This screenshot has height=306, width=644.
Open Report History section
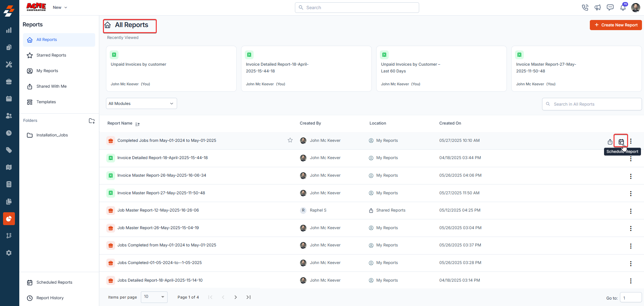(x=59, y=298)
